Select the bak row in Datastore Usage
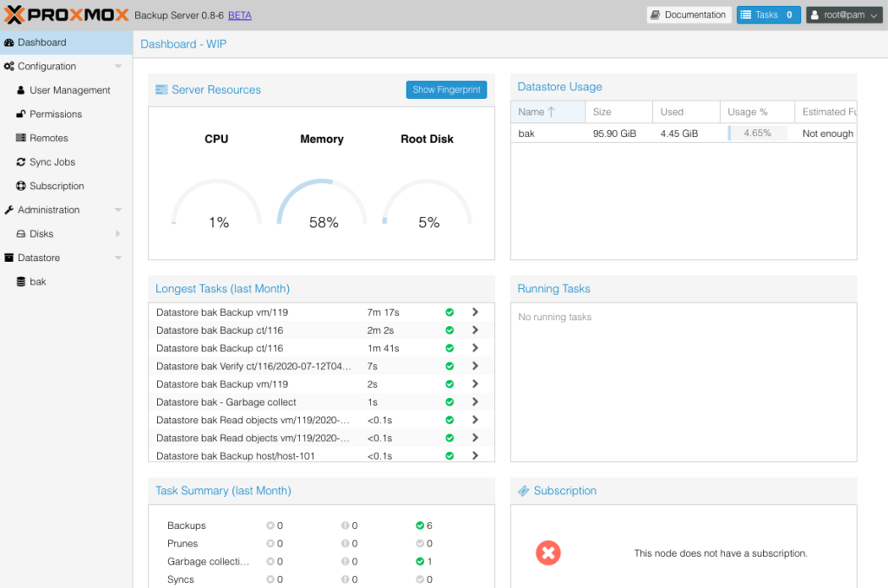 pyautogui.click(x=683, y=133)
